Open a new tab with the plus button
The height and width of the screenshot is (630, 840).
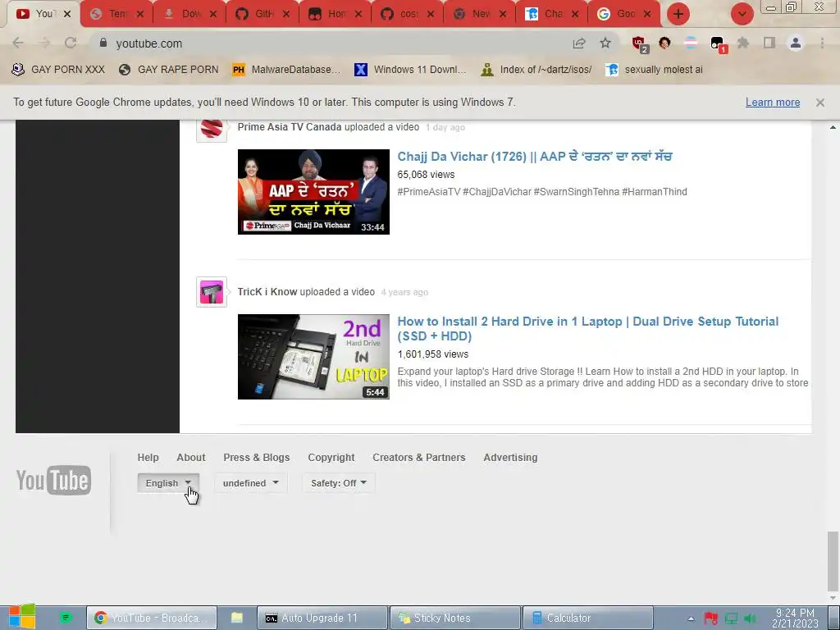(678, 14)
